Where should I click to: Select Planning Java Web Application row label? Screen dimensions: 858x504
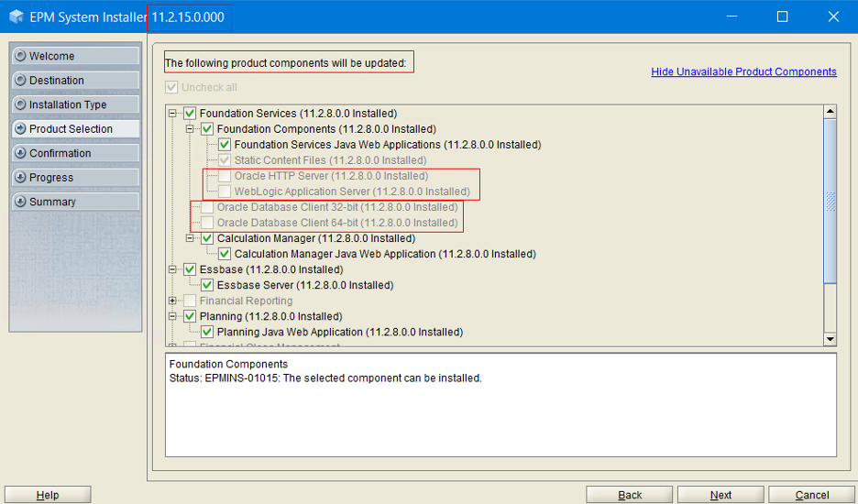[x=340, y=332]
